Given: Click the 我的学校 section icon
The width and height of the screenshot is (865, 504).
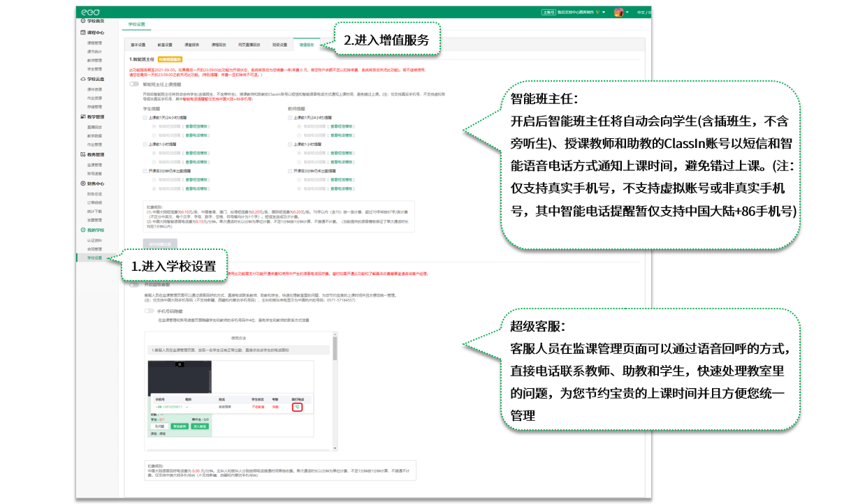Looking at the screenshot, I should 82,230.
